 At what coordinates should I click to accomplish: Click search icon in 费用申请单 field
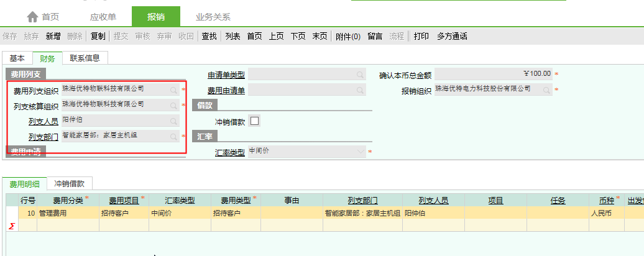360,90
